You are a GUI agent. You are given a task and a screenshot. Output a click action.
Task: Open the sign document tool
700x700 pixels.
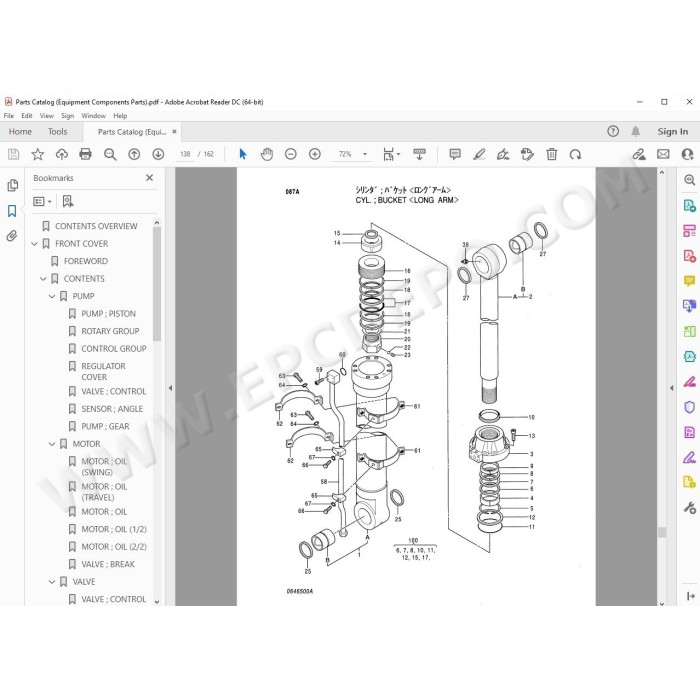503,154
